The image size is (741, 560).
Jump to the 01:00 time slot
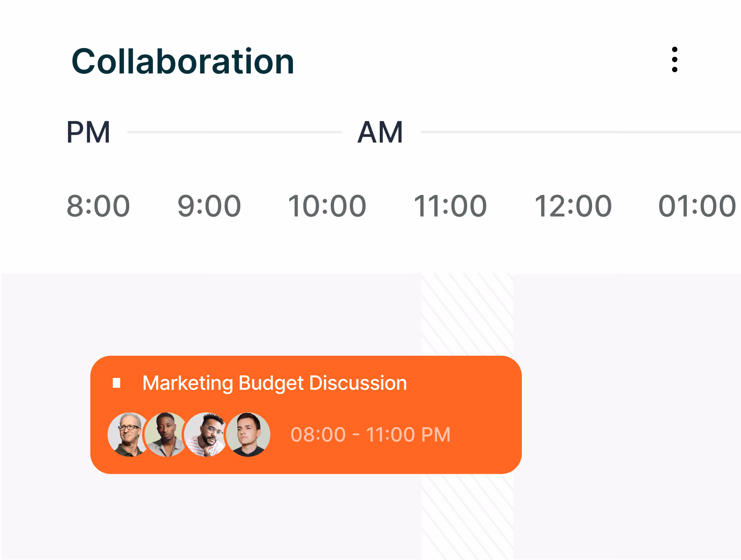coord(697,206)
